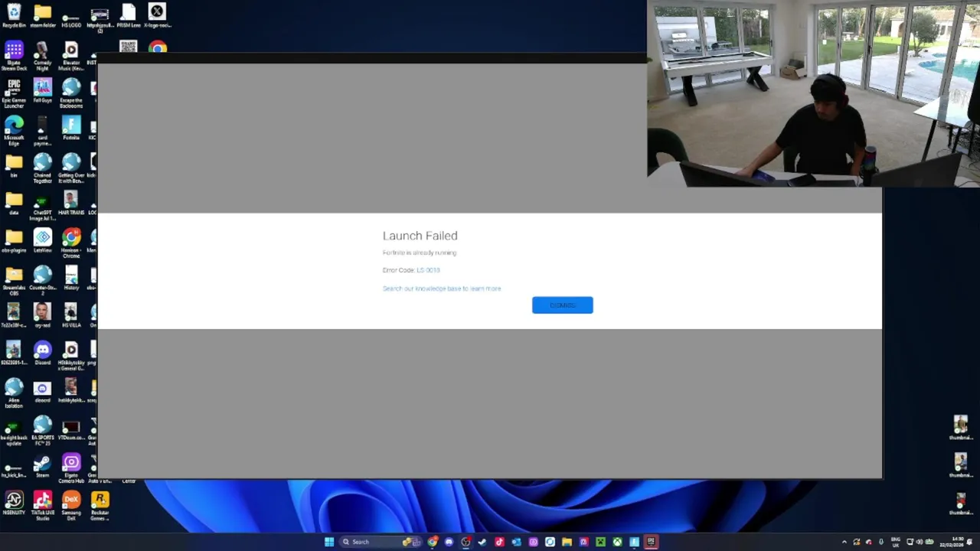Screen dimensions: 980x551
Task: Open the ENG UK language switcher
Action: pos(896,542)
